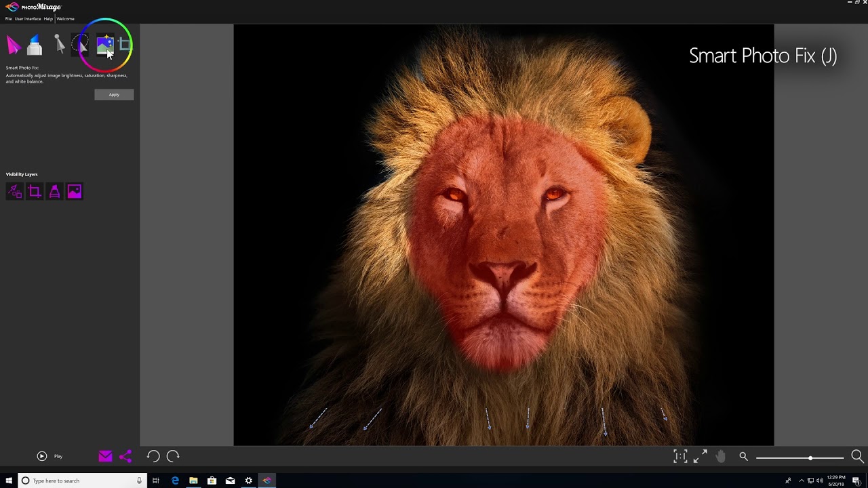The width and height of the screenshot is (868, 488).
Task: Click the PhotoMirage taskbar icon
Action: click(267, 481)
